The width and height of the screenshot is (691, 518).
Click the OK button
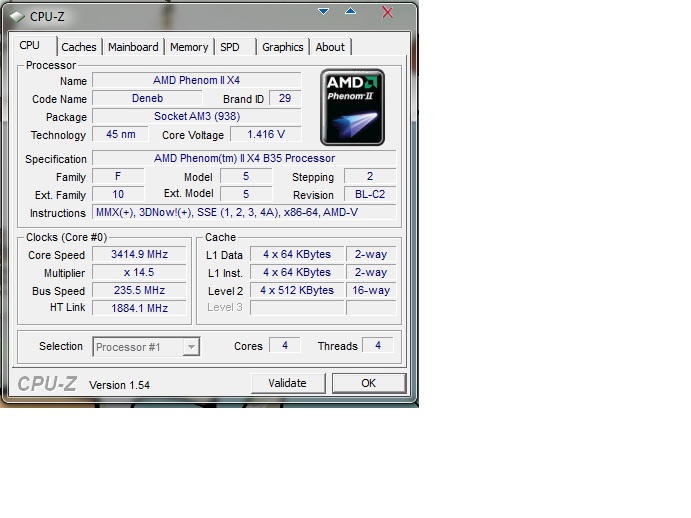pyautogui.click(x=368, y=383)
